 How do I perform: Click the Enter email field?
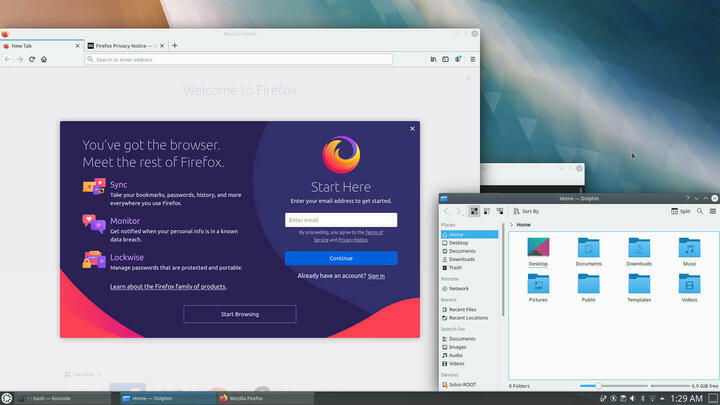pyautogui.click(x=341, y=220)
